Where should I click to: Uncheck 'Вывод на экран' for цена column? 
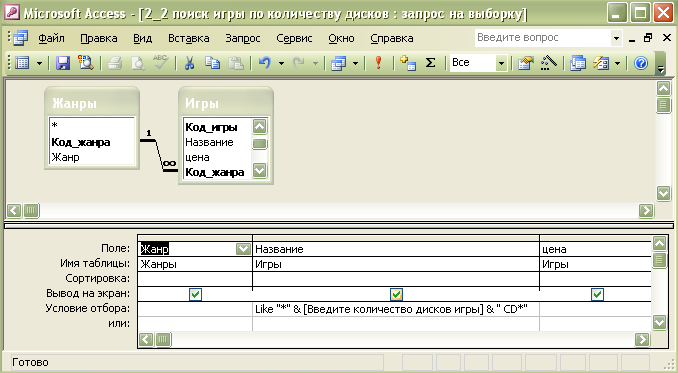[597, 294]
